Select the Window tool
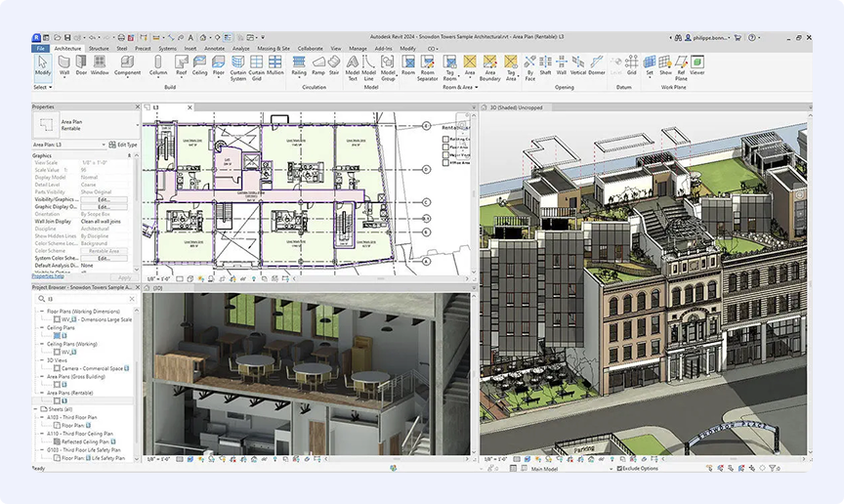The image size is (844, 504). (100, 64)
